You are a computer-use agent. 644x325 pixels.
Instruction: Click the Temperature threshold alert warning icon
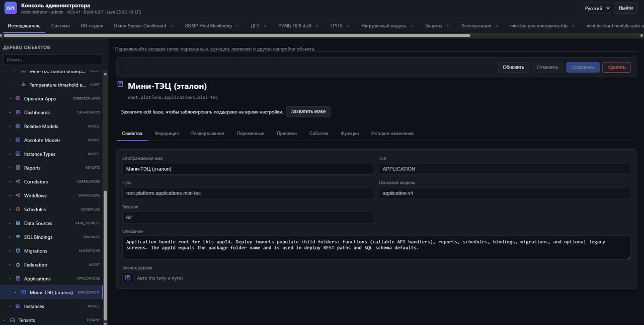point(23,85)
